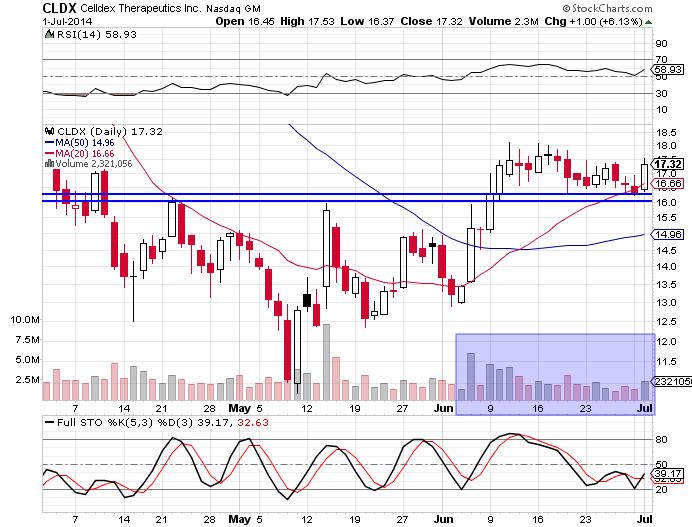Click the 'Chg +1.00 (+6.13%)' value
This screenshot has width=692, height=527.
click(x=593, y=21)
